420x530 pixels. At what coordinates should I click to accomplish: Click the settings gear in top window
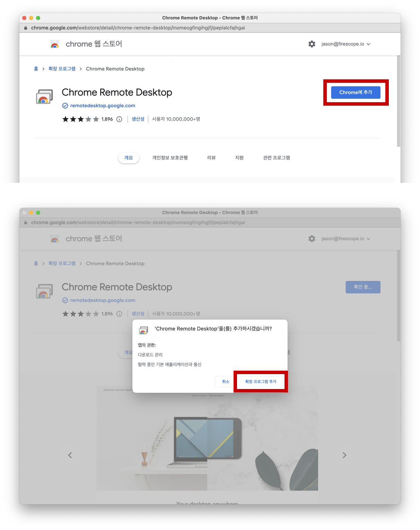[x=312, y=44]
